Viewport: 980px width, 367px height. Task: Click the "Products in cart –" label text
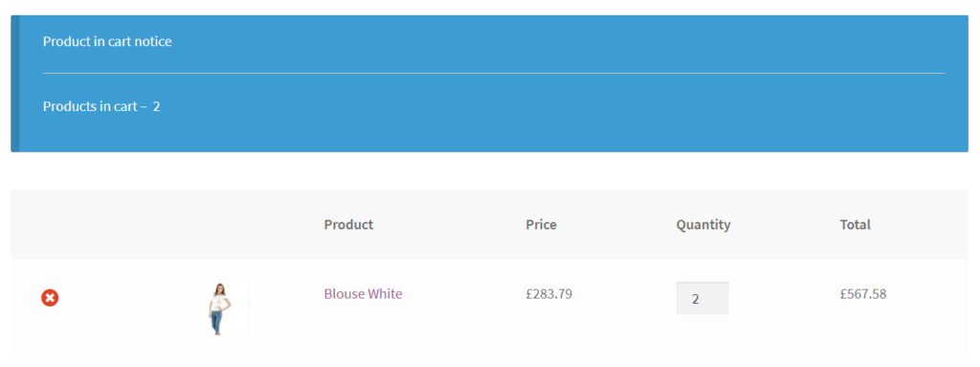pos(95,106)
